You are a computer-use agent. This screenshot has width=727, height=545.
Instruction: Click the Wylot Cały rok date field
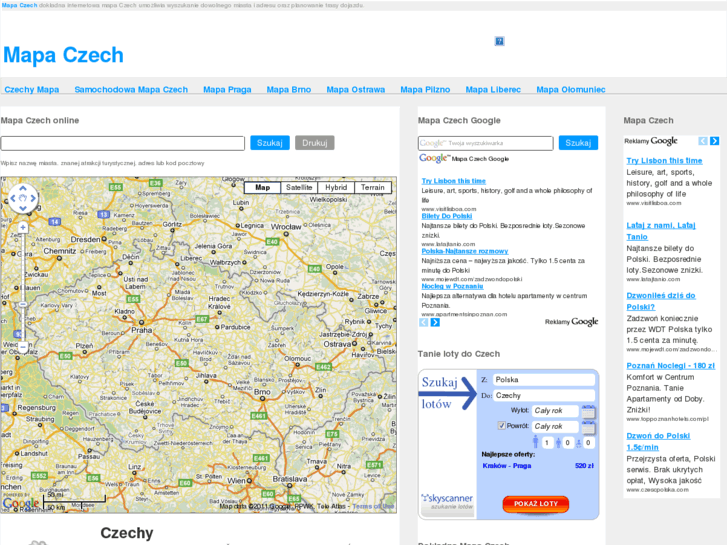point(555,411)
